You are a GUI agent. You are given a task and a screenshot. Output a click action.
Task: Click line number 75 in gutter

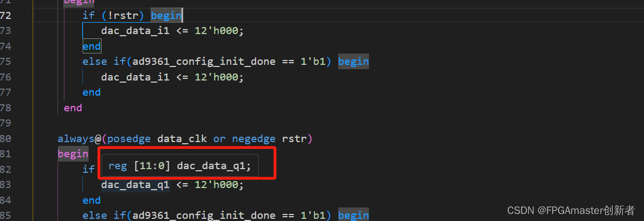click(5, 62)
